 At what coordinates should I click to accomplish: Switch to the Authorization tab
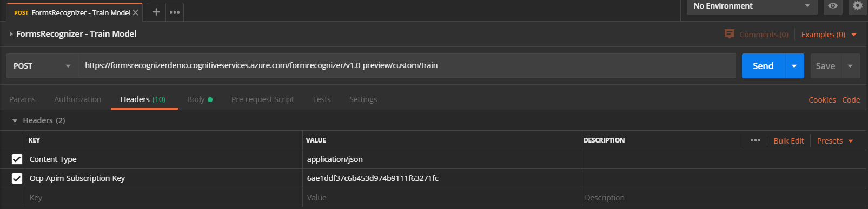point(77,99)
